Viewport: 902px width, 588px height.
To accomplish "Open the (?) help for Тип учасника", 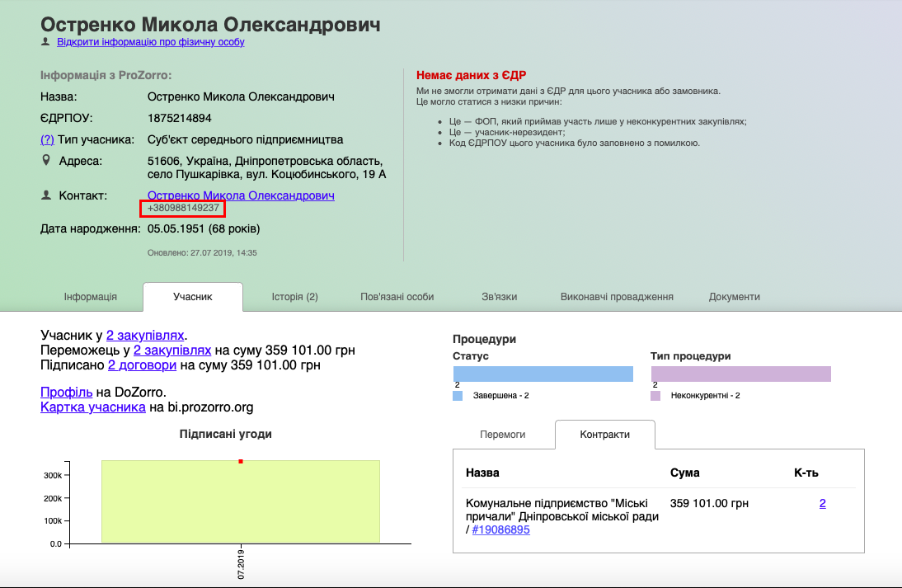I will coord(47,139).
